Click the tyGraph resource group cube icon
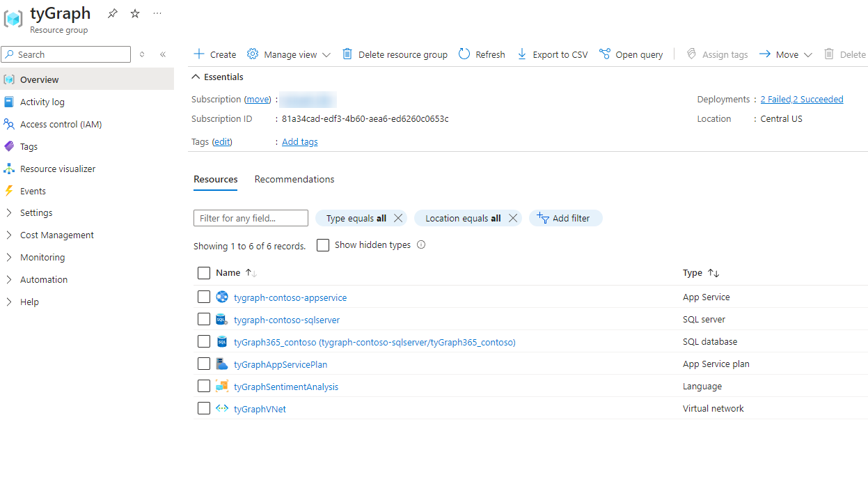This screenshot has height=498, width=868. pos(13,19)
